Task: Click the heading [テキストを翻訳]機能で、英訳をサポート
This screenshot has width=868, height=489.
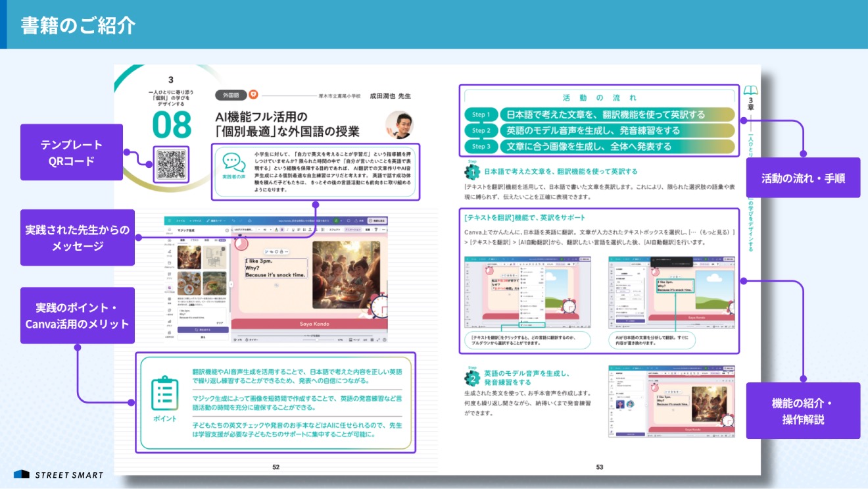Action: tap(525, 217)
